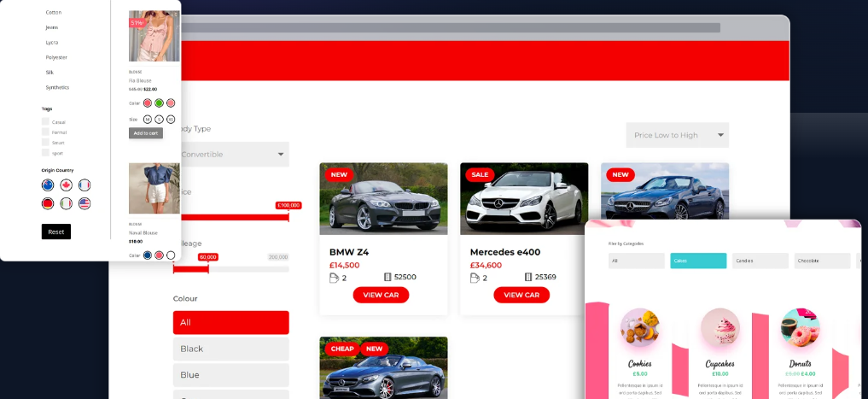This screenshot has height=399, width=868.
Task: Select the Australia flag under Origin Country
Action: 48,185
